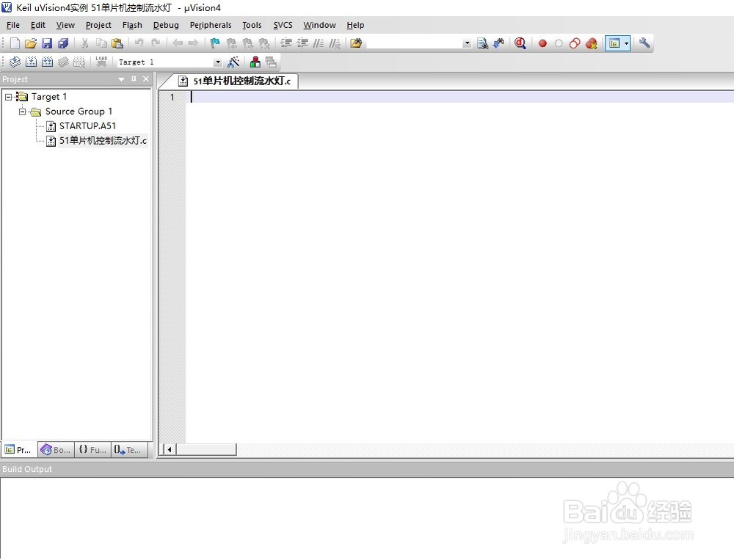Image resolution: width=734 pixels, height=560 pixels.
Task: Disable all breakpoints icon
Action: [575, 43]
